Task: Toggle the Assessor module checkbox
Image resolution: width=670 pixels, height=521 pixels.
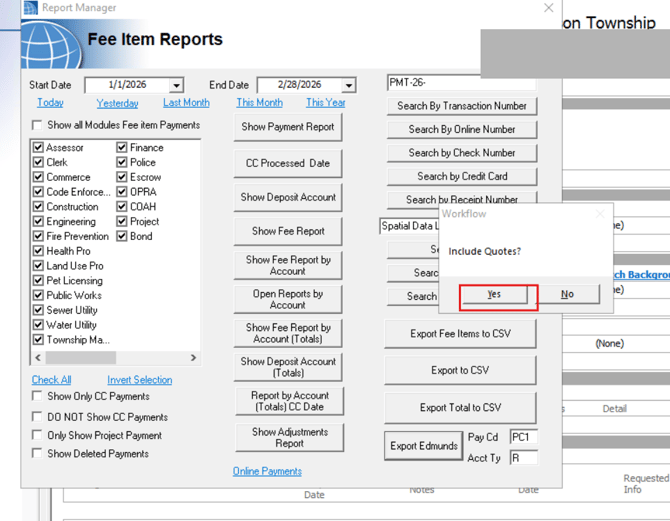Action: (38, 148)
